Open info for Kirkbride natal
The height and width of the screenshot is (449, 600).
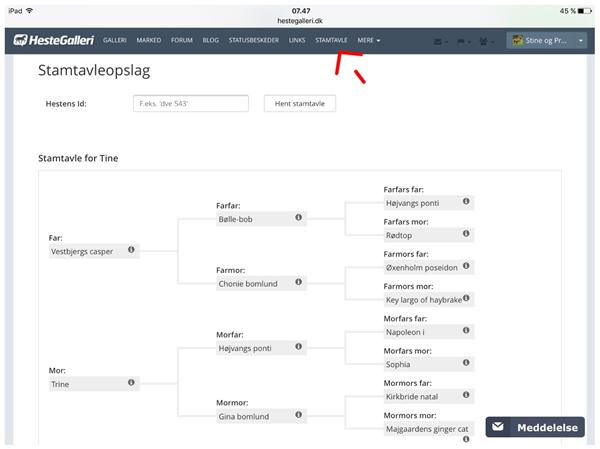pos(466,396)
